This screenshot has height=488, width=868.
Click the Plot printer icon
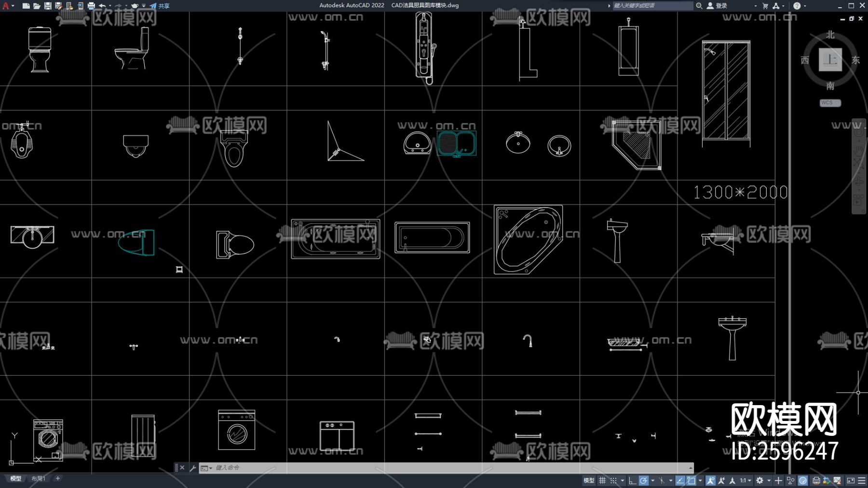click(x=92, y=6)
